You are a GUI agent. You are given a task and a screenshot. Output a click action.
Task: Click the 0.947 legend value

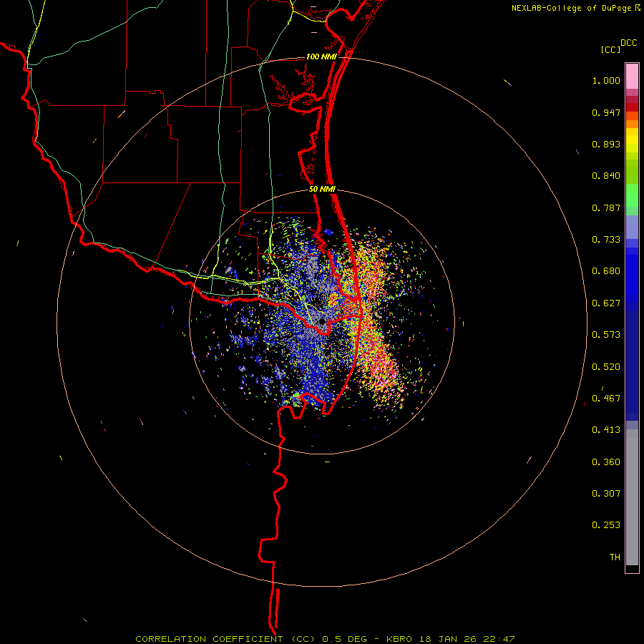pos(606,112)
